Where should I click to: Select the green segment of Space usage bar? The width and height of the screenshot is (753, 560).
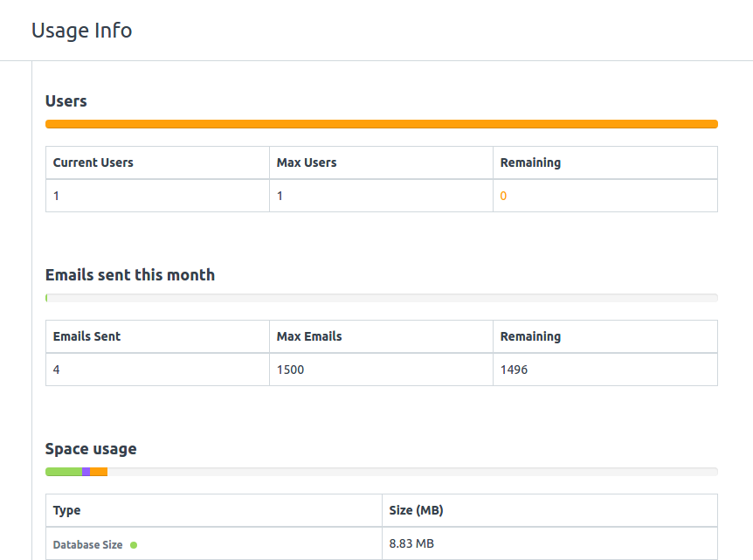(63, 472)
